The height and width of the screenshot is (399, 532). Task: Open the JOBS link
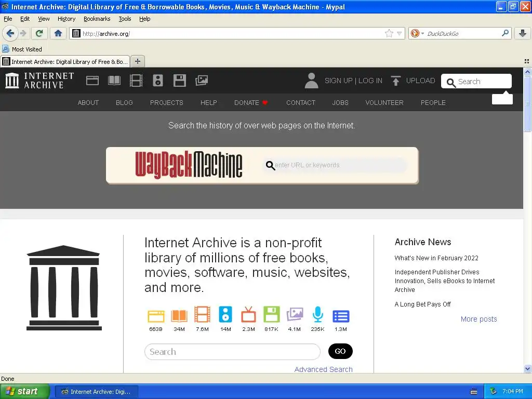pyautogui.click(x=340, y=102)
